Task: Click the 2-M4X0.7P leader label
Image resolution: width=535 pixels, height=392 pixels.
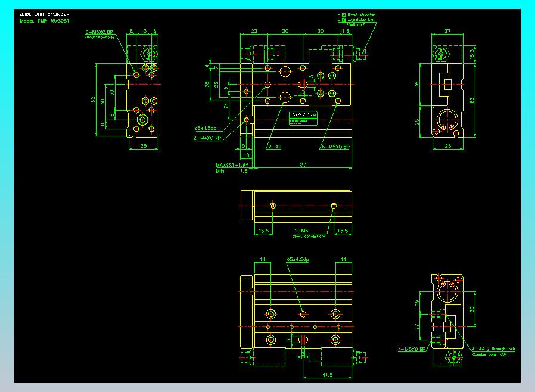Action: coord(207,138)
